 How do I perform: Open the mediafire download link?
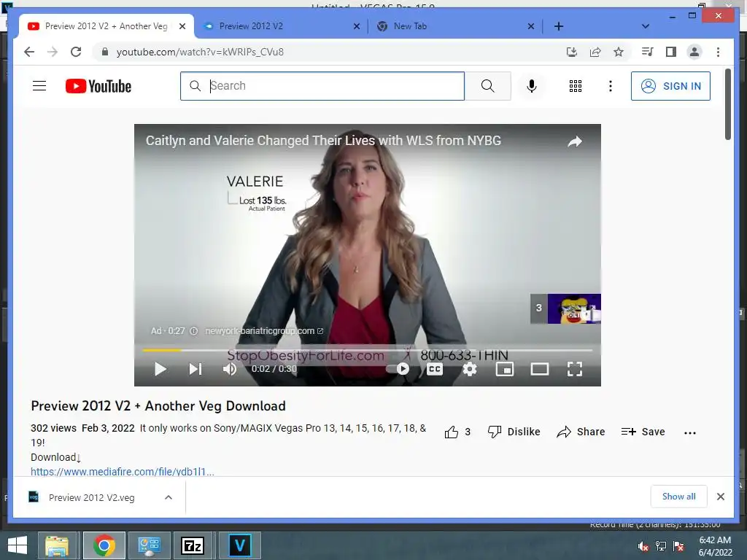tap(123, 472)
